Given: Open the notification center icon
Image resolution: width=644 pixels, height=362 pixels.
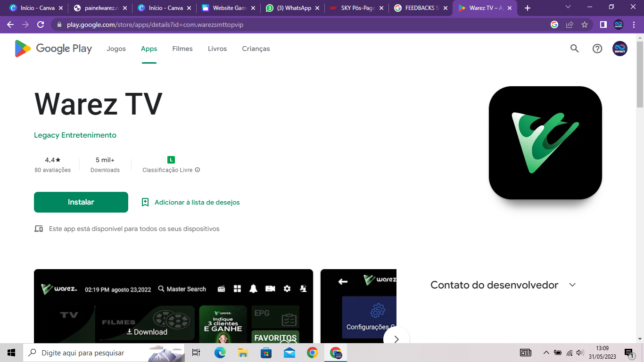Looking at the screenshot, I should (629, 353).
